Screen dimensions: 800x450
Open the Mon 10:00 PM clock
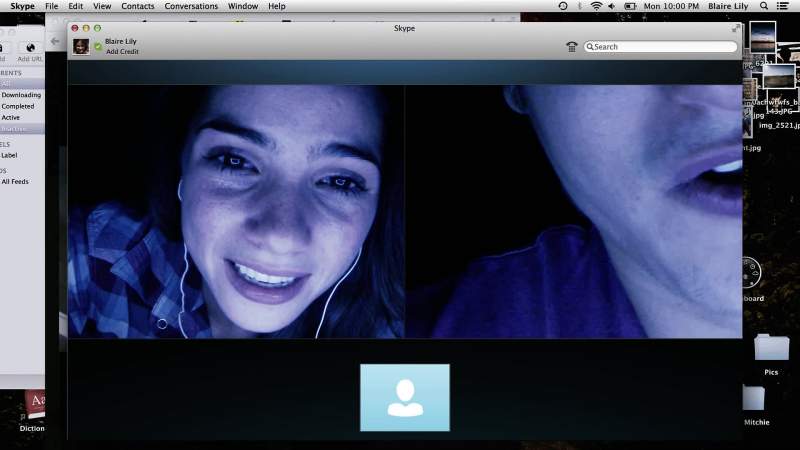[671, 6]
